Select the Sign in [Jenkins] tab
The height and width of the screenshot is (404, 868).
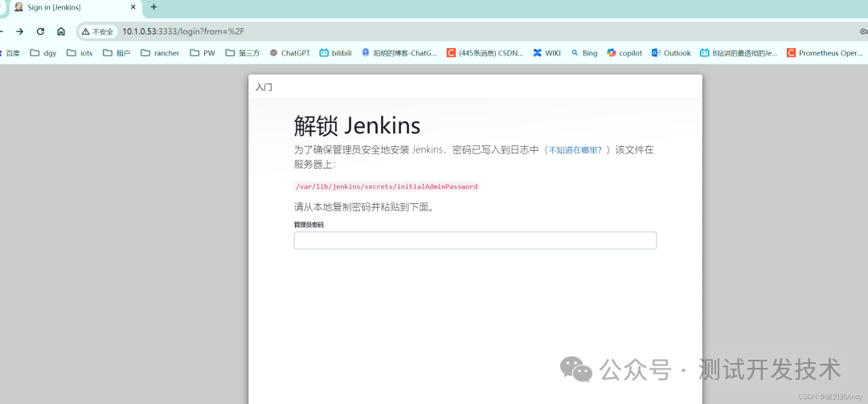click(75, 7)
